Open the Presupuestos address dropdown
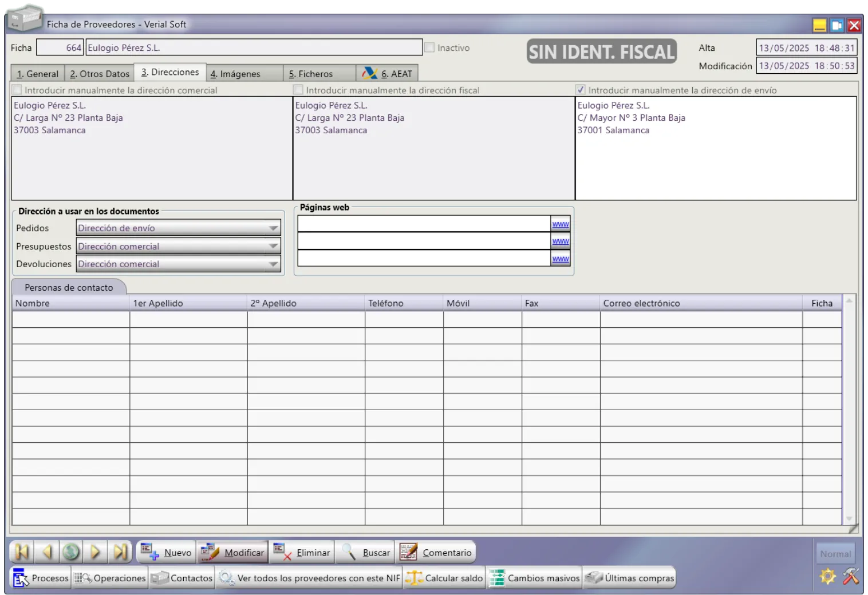 [273, 247]
